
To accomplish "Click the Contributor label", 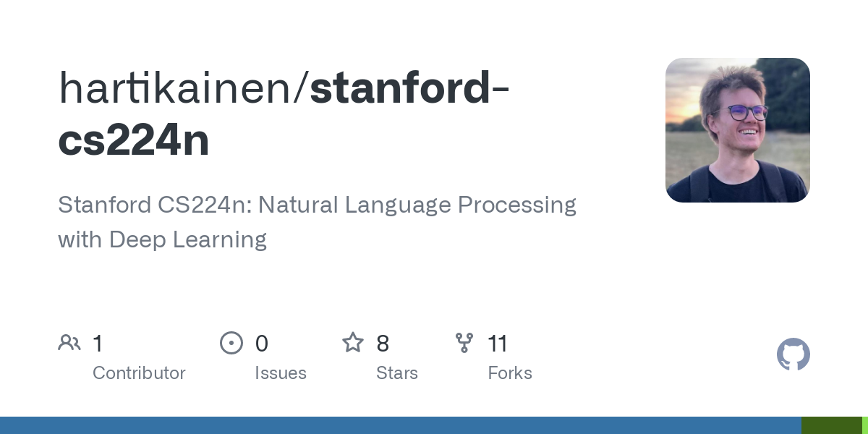I will tap(139, 373).
